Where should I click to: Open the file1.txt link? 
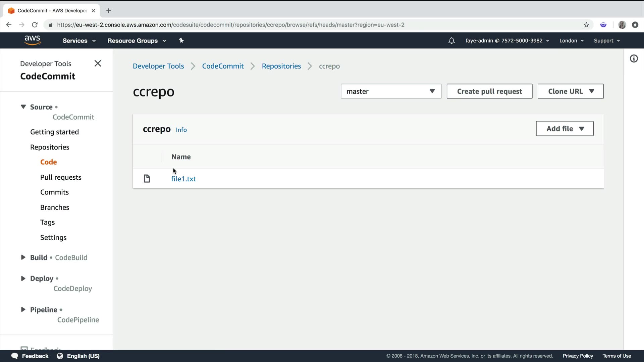pyautogui.click(x=183, y=179)
